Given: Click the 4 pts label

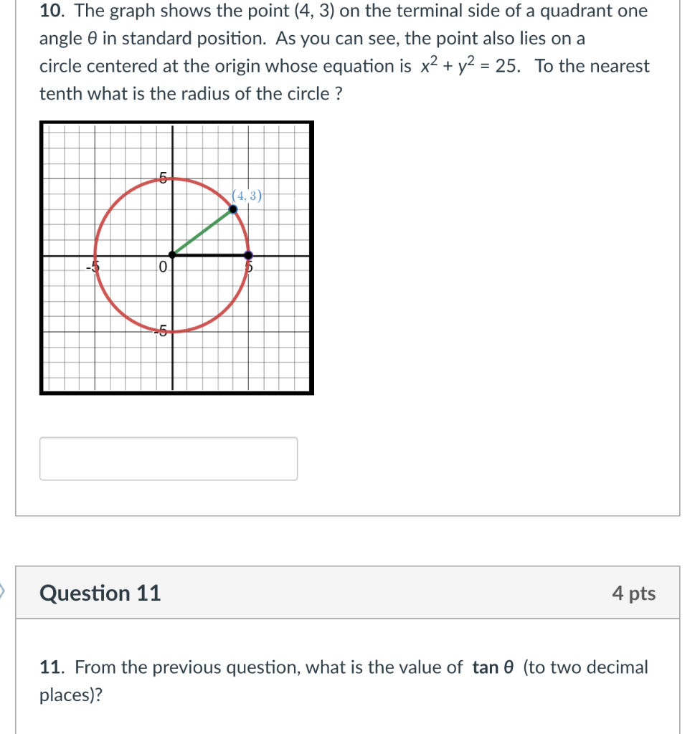Looking at the screenshot, I should (x=634, y=594).
